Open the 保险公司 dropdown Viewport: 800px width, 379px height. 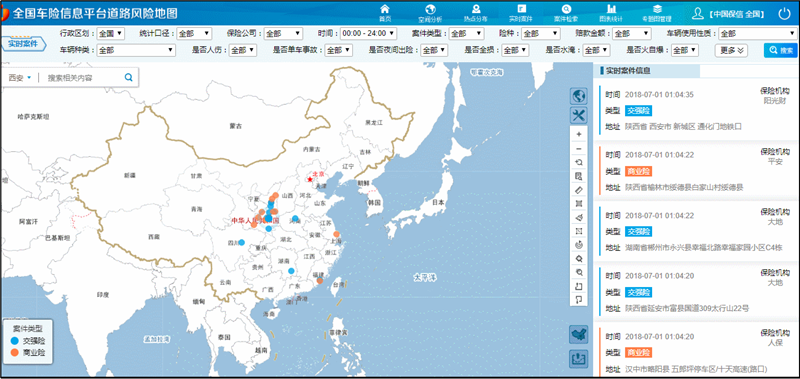[x=284, y=34]
